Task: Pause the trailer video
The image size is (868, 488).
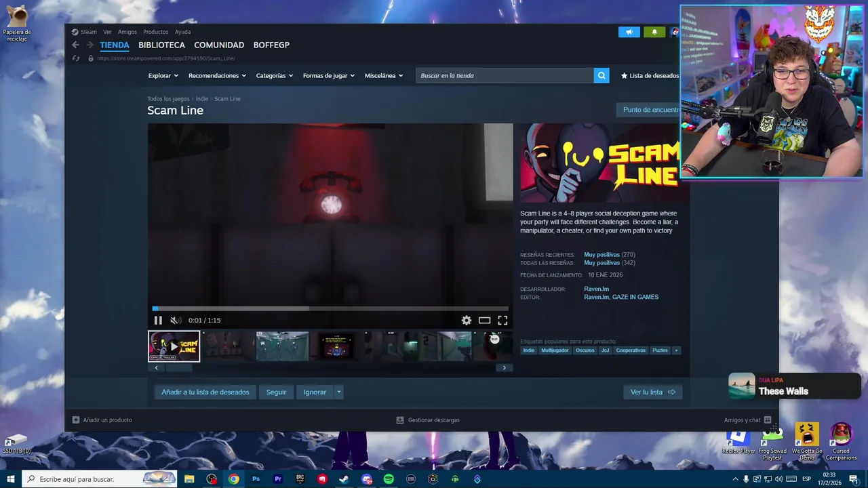Action: click(x=158, y=321)
